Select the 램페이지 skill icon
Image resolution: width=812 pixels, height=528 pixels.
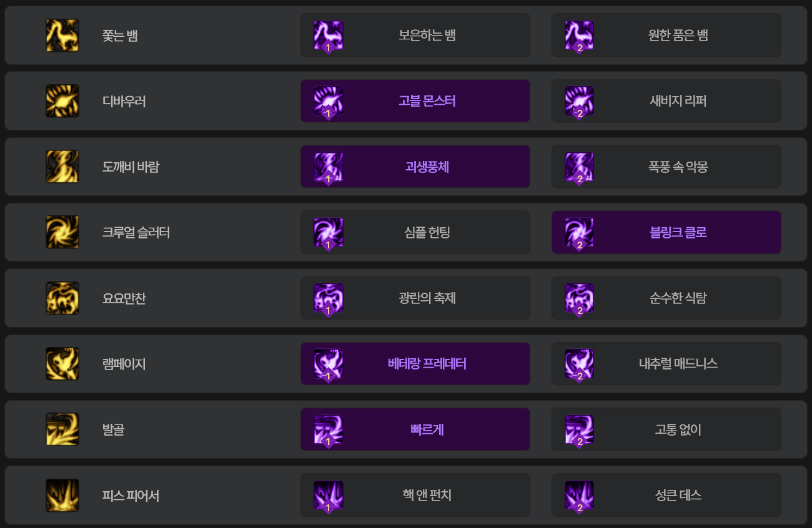tap(62, 364)
